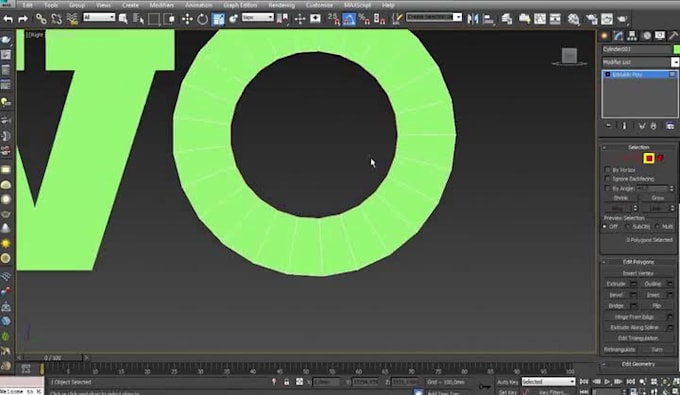Click the ViewCube in the viewport
The width and height of the screenshot is (680, 395).
click(569, 56)
